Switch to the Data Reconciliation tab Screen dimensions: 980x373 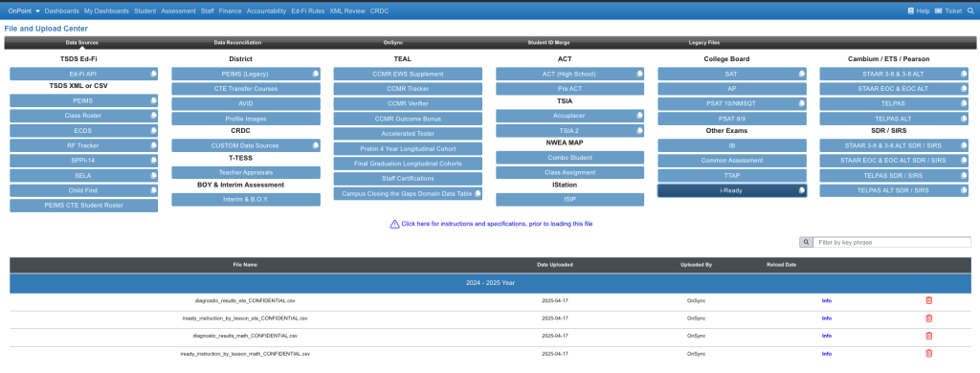(237, 42)
